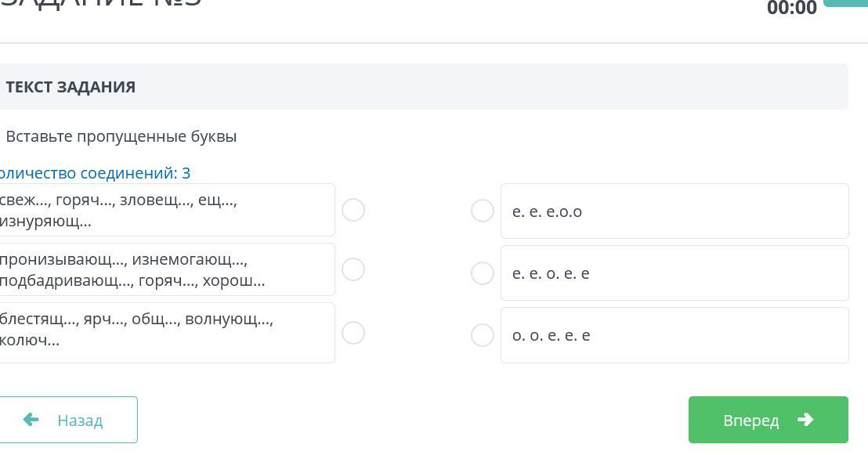
Task: Select radio button next to "свеж..., горяч..." row
Action: [353, 210]
